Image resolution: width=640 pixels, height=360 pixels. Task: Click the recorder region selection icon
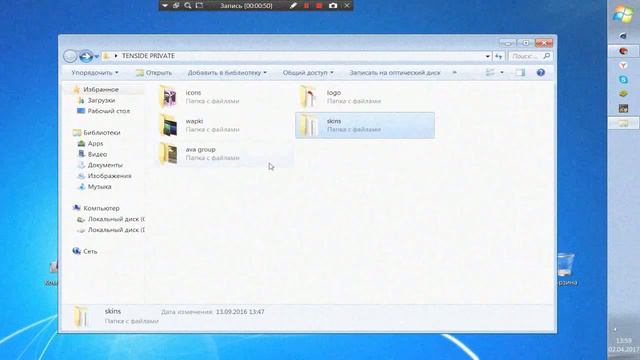click(x=199, y=5)
